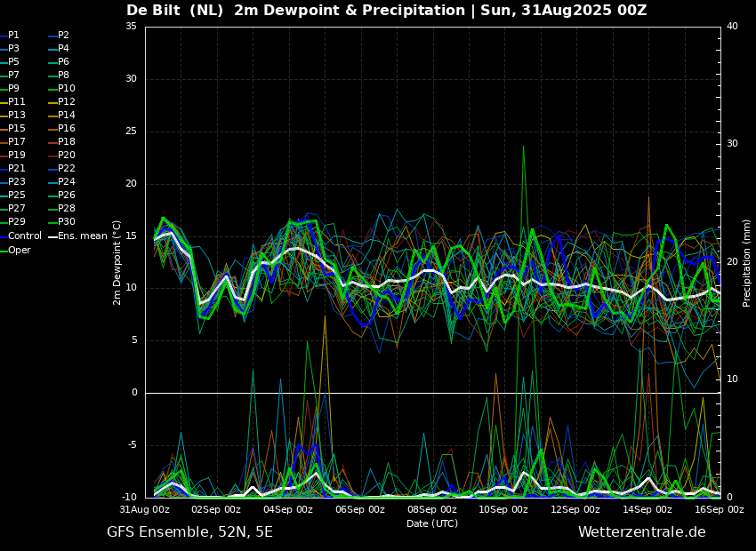Screen dimensions: 756x551
Task: Click the Oper legend entry
Action: click(x=19, y=251)
